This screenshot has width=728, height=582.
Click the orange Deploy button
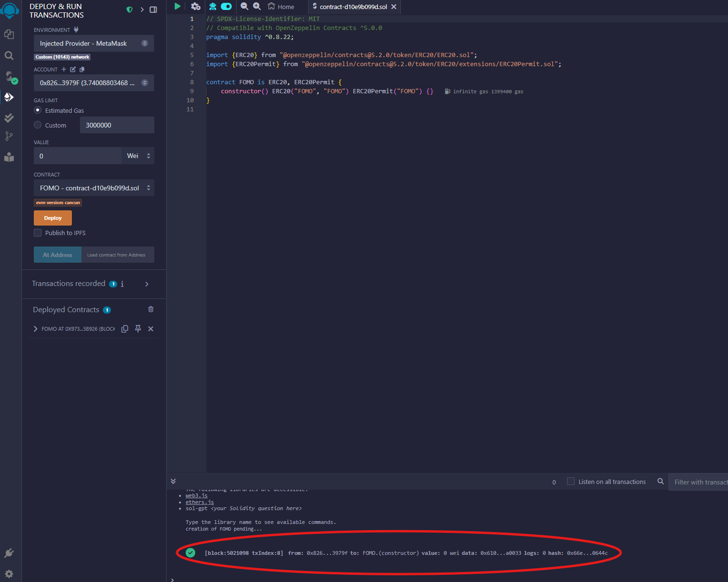(x=53, y=218)
